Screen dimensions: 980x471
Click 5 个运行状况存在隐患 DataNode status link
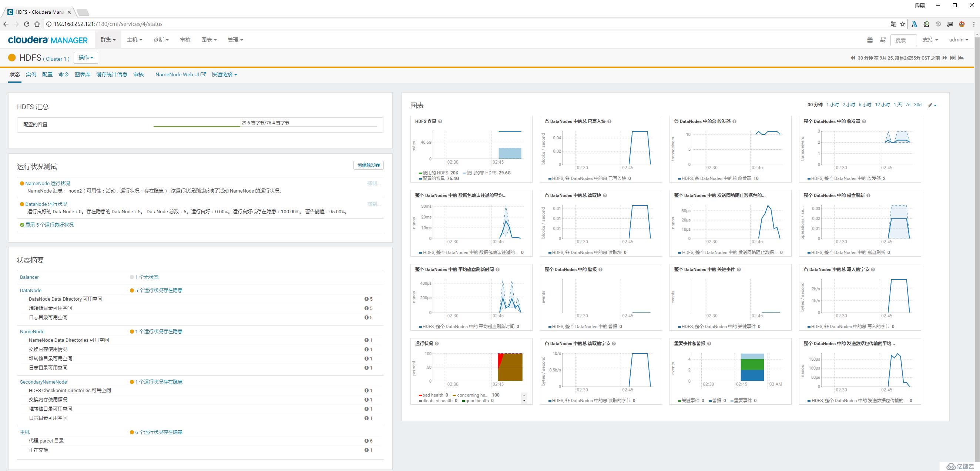click(x=159, y=291)
